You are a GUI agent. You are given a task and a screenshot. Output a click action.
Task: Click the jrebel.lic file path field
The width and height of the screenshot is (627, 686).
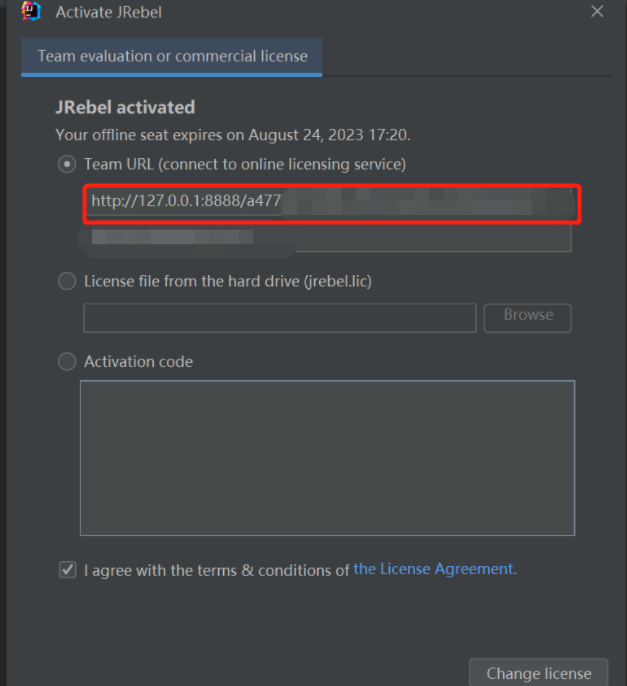279,317
